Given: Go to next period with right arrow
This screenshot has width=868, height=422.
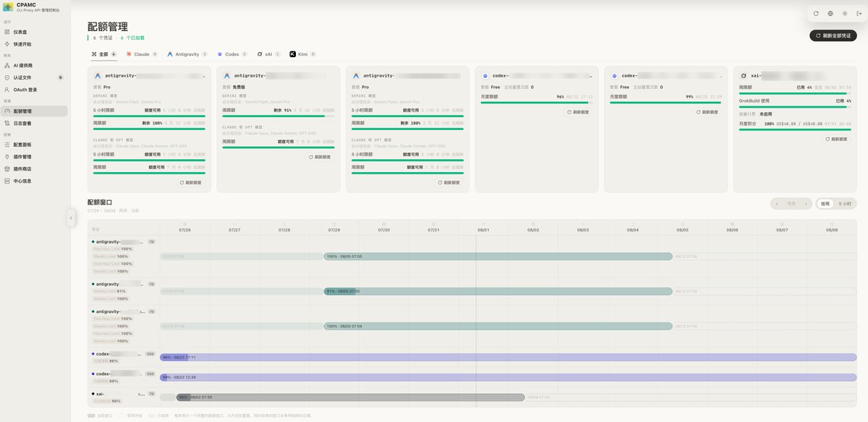Looking at the screenshot, I should coord(807,204).
